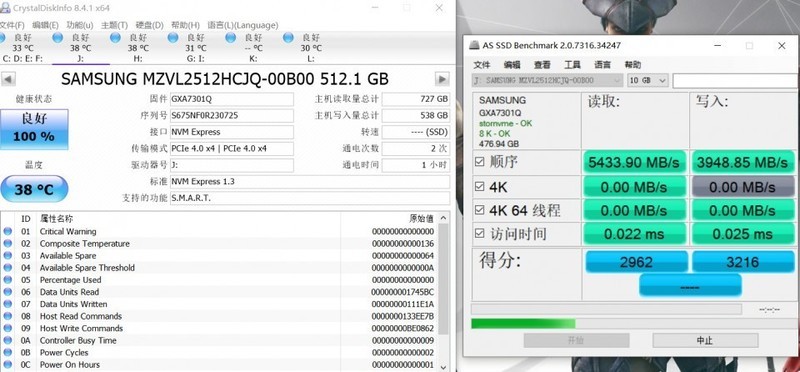
Task: Click the 538 GB host writes total field
Action: coord(416,115)
